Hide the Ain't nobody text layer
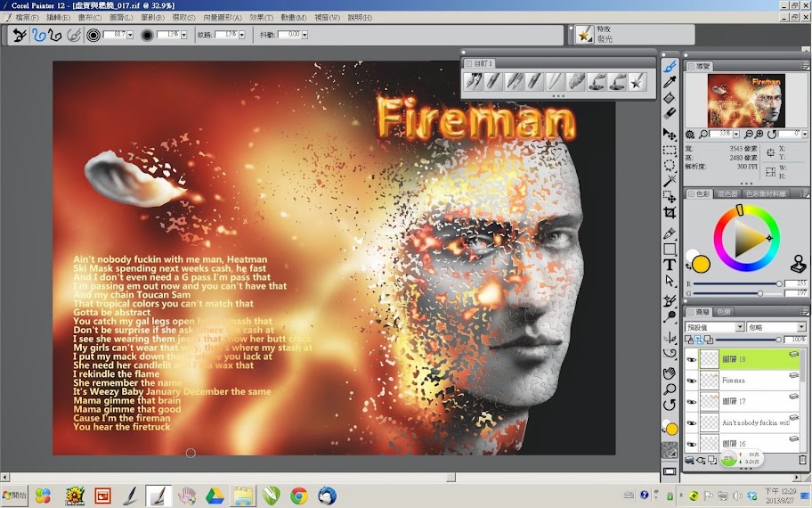This screenshot has width=812, height=508. (x=691, y=423)
